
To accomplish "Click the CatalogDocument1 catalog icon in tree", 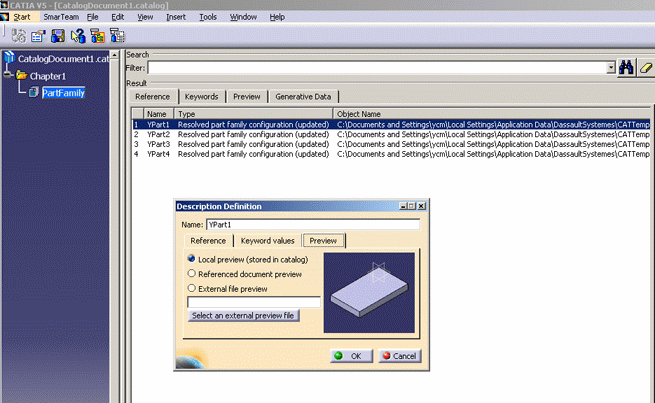I will [10, 59].
